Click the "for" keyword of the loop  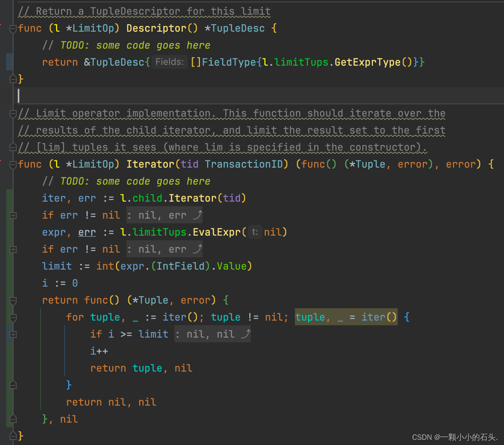click(x=75, y=317)
